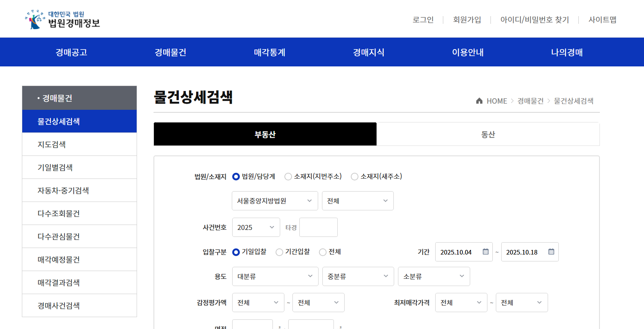Open the 2025 case year dropdown

(x=256, y=227)
